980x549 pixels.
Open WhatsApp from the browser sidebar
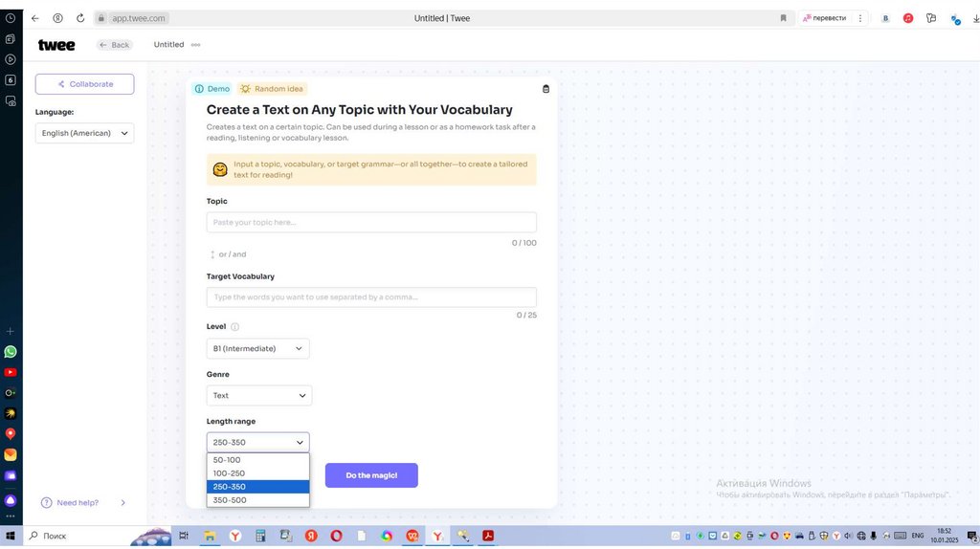(x=11, y=352)
